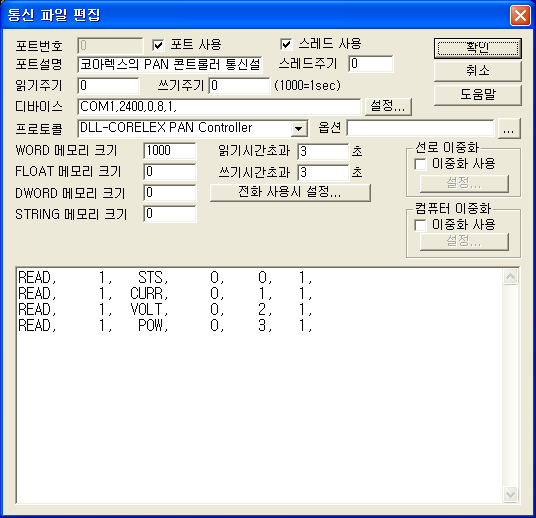Click the 읽기주기 input field

(x=108, y=85)
